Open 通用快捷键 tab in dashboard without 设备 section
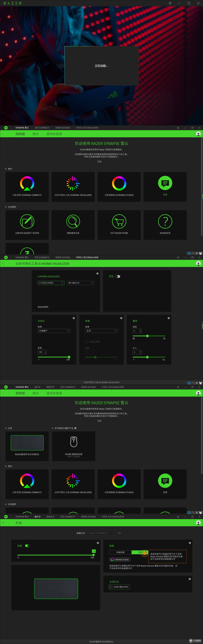Image resolution: width=203 pixels, height=644 pixels. point(54,134)
